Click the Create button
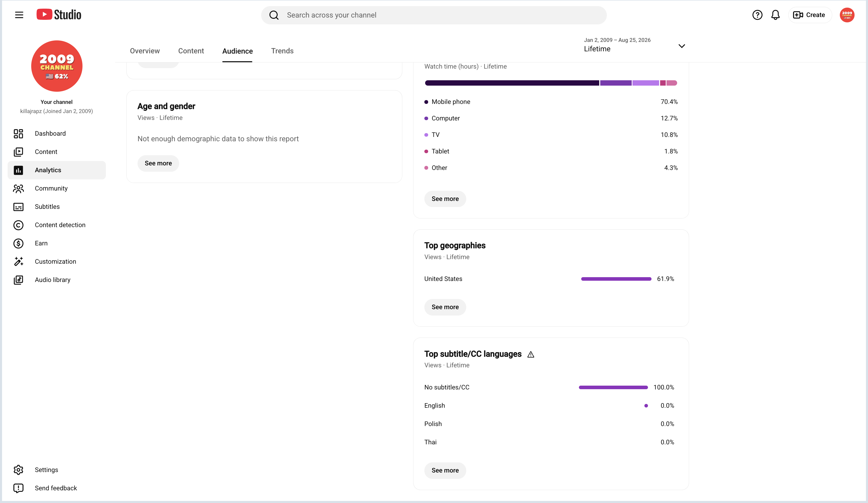 (x=810, y=15)
